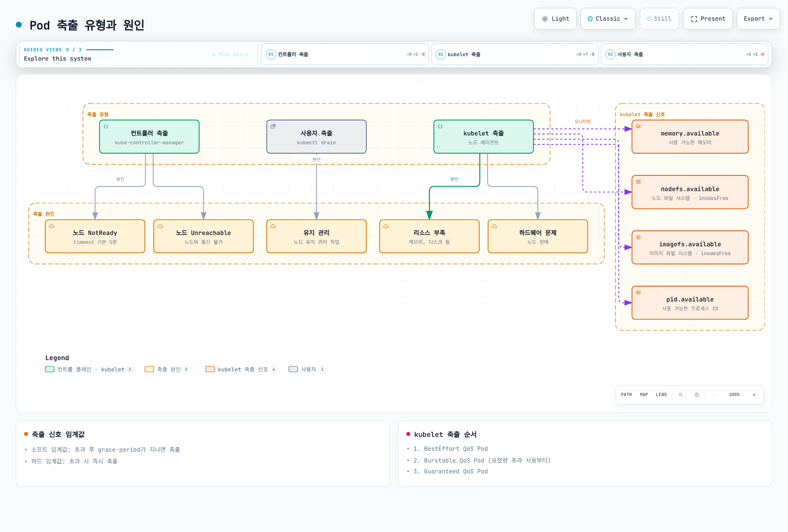Screen dimensions: 788x532
Task: Select the 노드 NotReady cause node
Action: (x=95, y=236)
